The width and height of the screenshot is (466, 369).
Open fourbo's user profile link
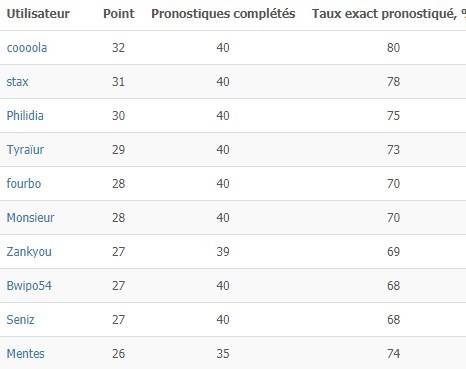(24, 184)
